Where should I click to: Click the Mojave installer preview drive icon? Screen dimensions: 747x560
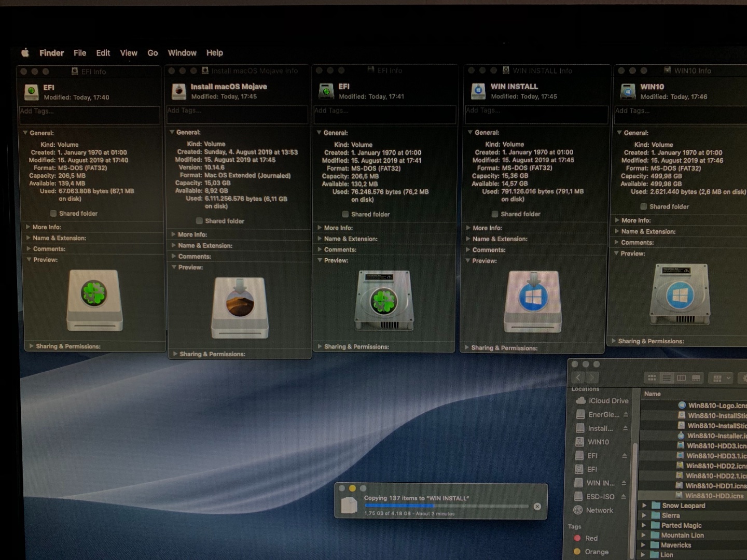tap(240, 307)
